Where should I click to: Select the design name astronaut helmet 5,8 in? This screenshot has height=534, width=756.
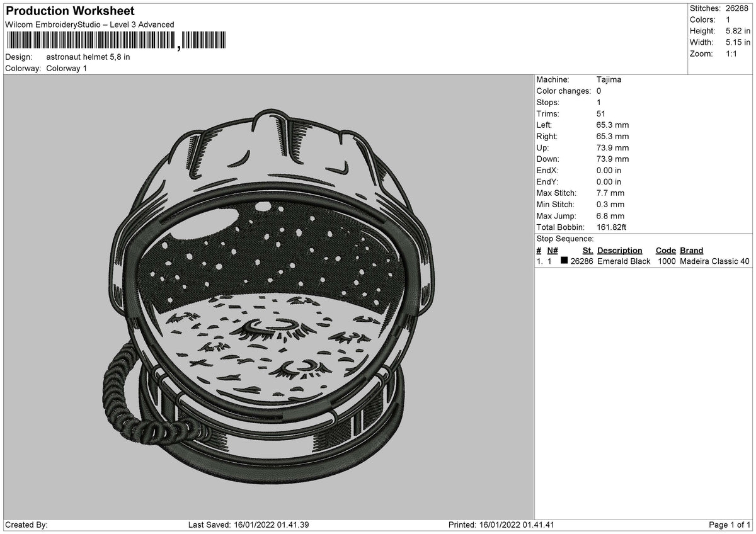(x=88, y=57)
